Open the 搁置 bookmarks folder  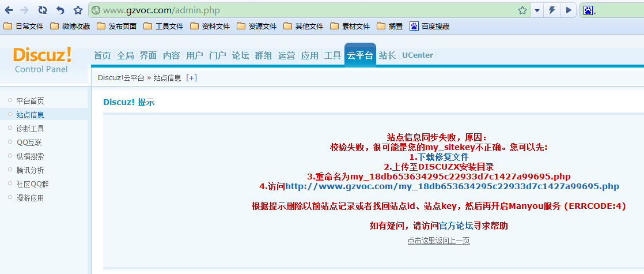click(x=390, y=27)
